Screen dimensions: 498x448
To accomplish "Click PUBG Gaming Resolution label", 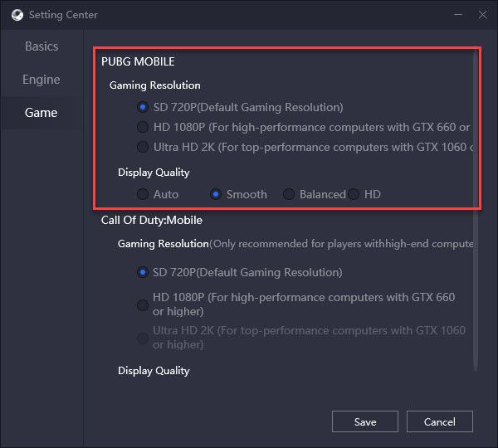I will (155, 85).
